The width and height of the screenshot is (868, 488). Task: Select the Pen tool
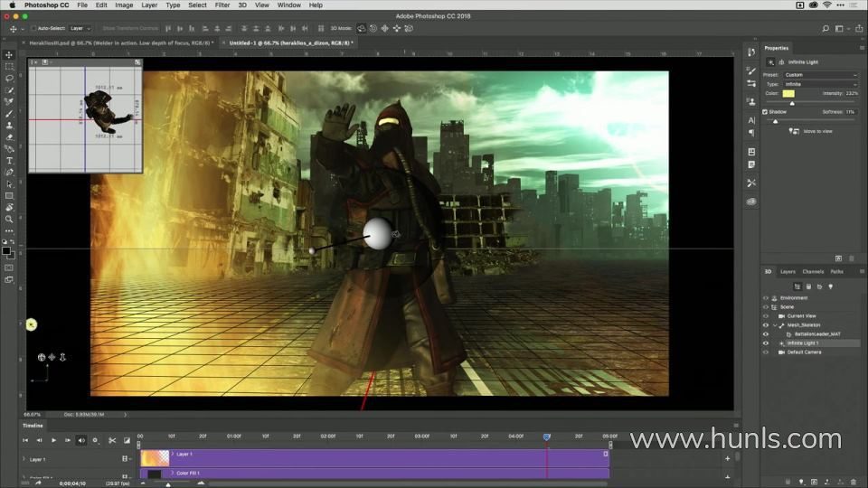pyautogui.click(x=9, y=172)
